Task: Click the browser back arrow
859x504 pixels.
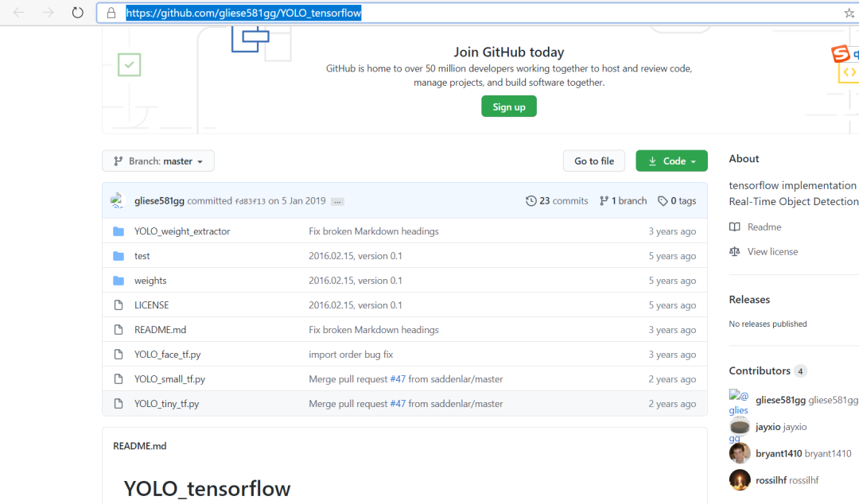Action: [18, 13]
